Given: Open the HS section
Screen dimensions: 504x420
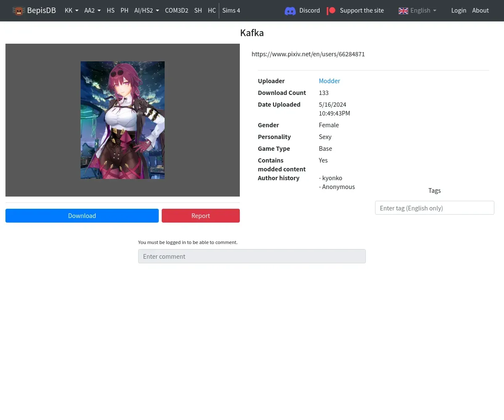Looking at the screenshot, I should 110,10.
